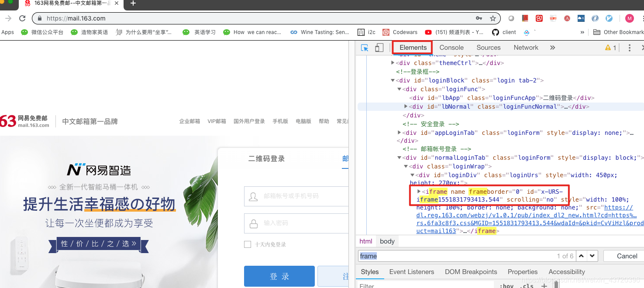Select the Styles pane tab

pos(370,272)
